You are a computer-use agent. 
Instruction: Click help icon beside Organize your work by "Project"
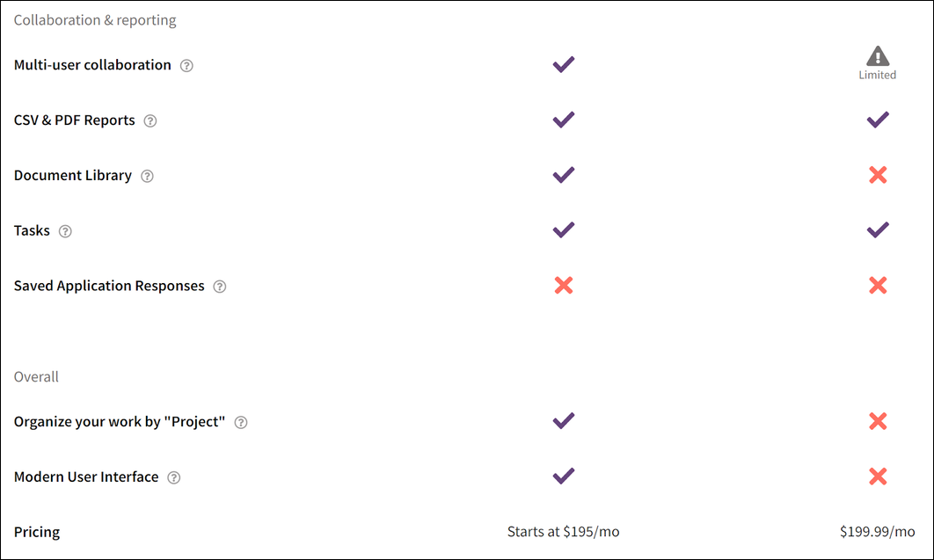pos(241,423)
